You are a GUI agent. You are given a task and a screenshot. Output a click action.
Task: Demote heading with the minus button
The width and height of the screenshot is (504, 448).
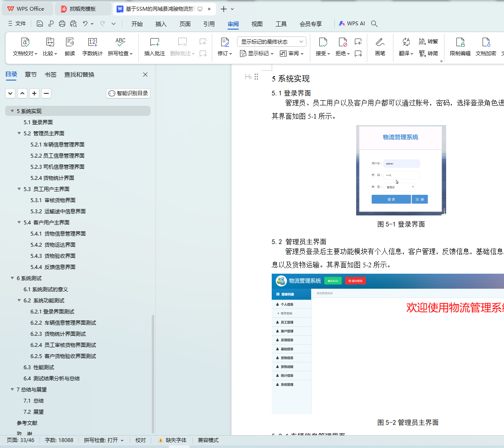point(46,93)
